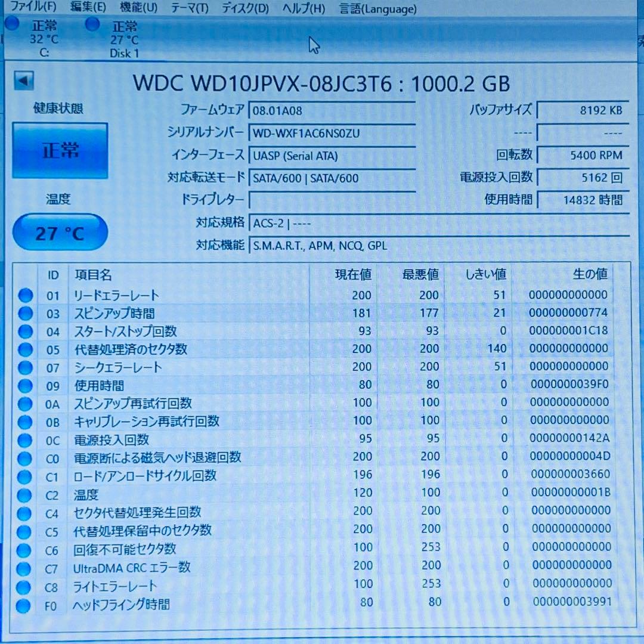Select the 回復不可能セクタ数 attribute name
The width and height of the screenshot is (644, 644).
pos(125,550)
